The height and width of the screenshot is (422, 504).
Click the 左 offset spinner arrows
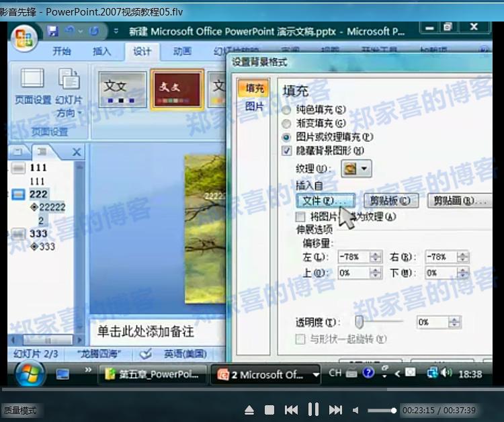pos(375,257)
